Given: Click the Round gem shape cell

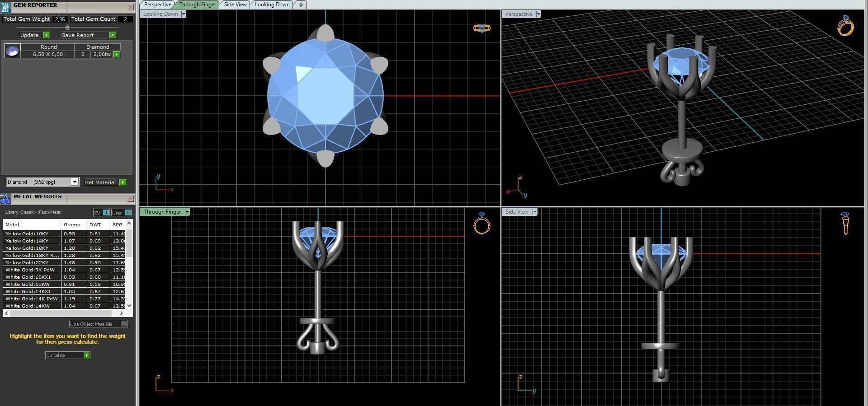Looking at the screenshot, I should click(48, 47).
